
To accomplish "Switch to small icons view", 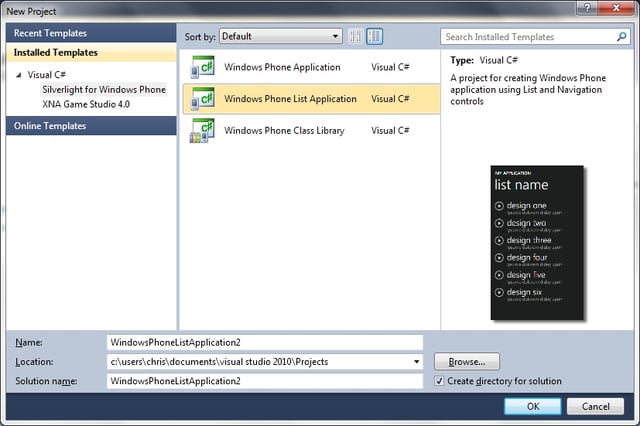I will [356, 37].
